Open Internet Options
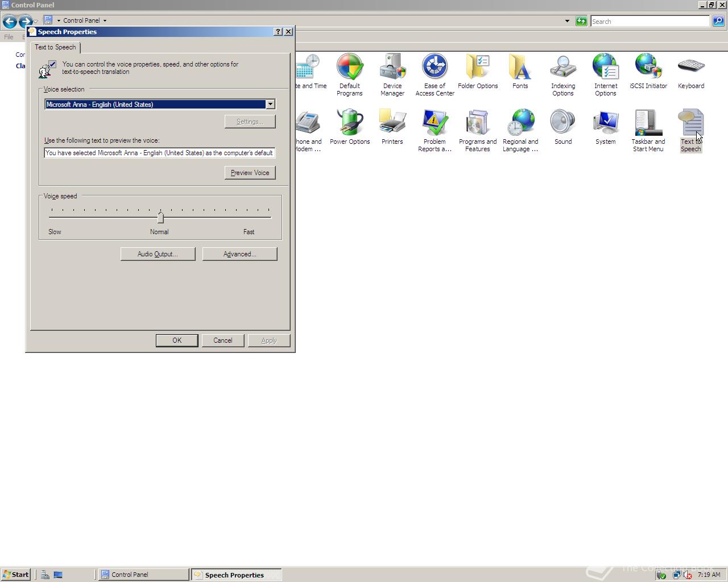 [x=605, y=74]
